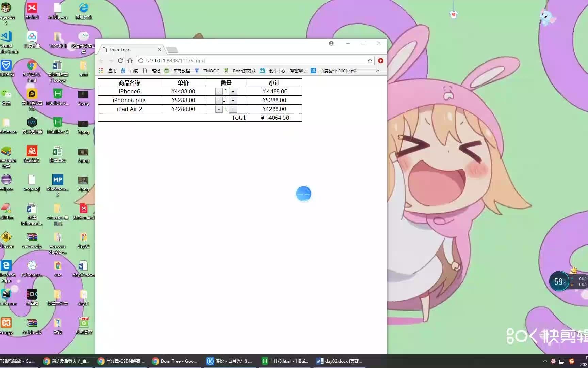Switch to day02.docx Word taskbar item
The height and width of the screenshot is (368, 588).
coord(340,361)
